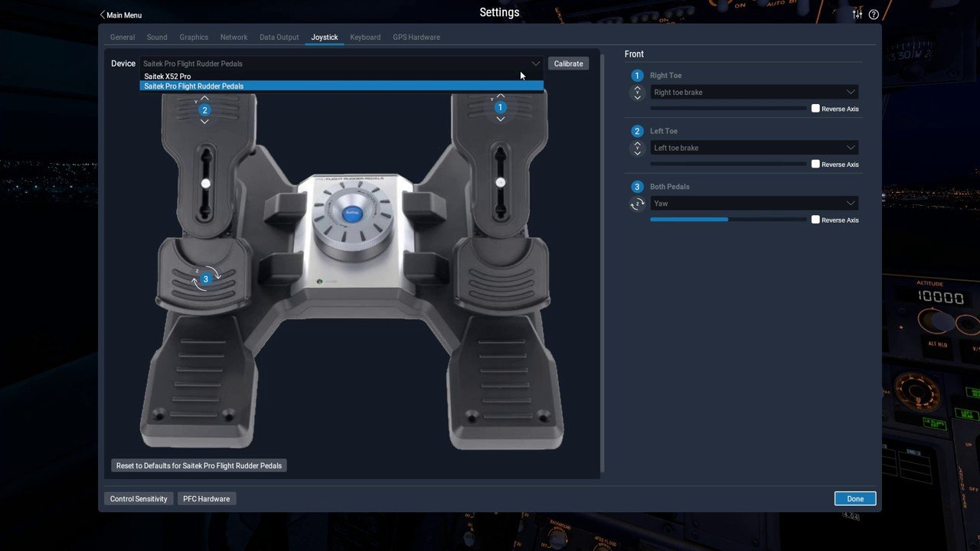Viewport: 980px width, 551px height.
Task: Click the Y-axis icon beside Right toe brake
Action: 637,93
